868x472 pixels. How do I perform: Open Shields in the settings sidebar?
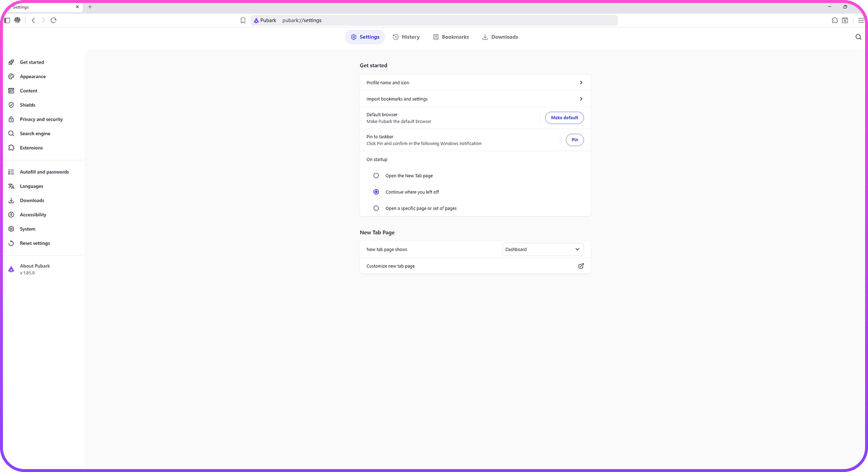coord(27,105)
